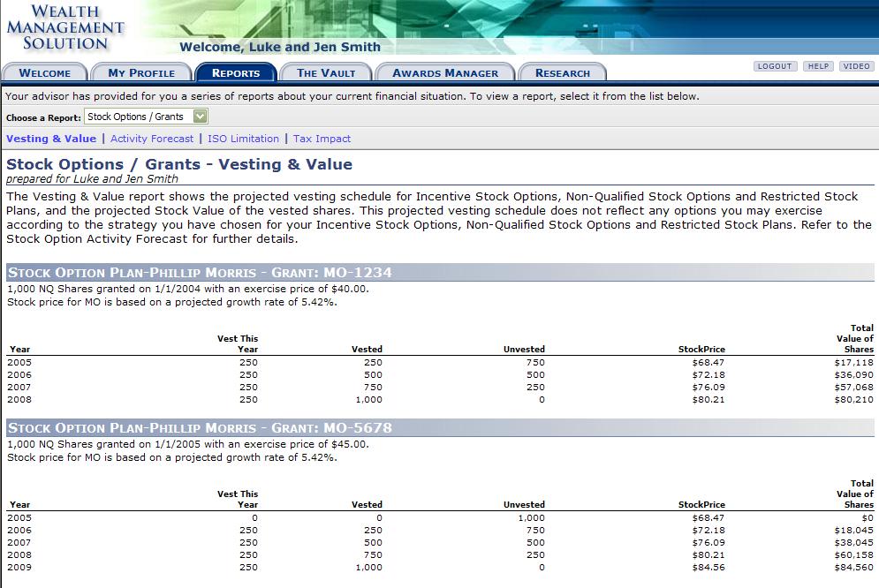Open the Tax Impact link
879x588 pixels.
click(322, 139)
